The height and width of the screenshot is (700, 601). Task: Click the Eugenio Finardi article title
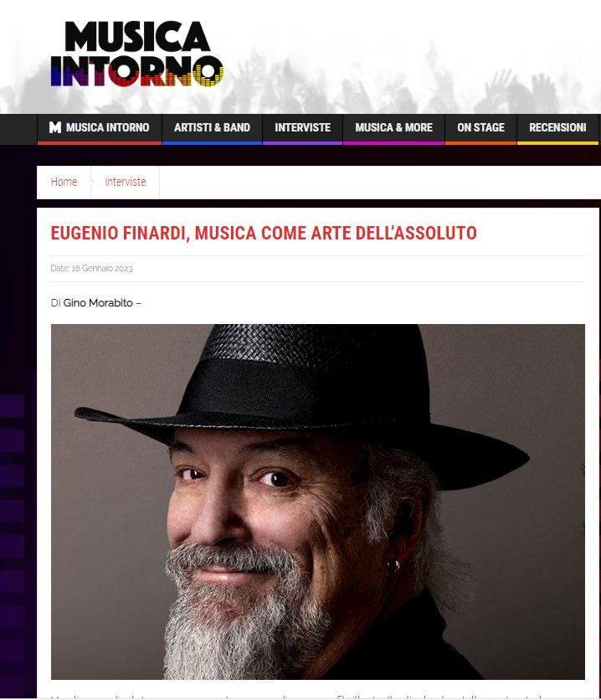(x=264, y=233)
